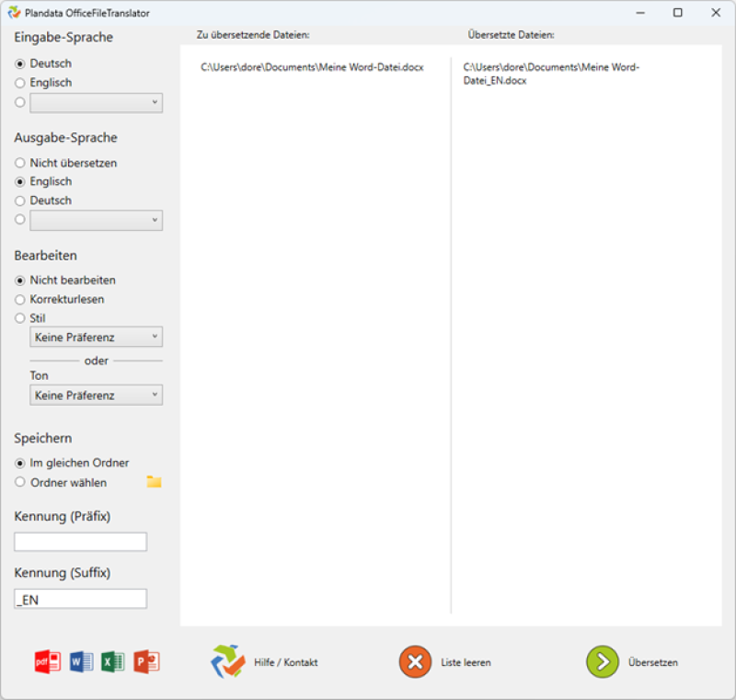
Task: Open the Ton Keine Präferenz dropdown
Action: [96, 396]
